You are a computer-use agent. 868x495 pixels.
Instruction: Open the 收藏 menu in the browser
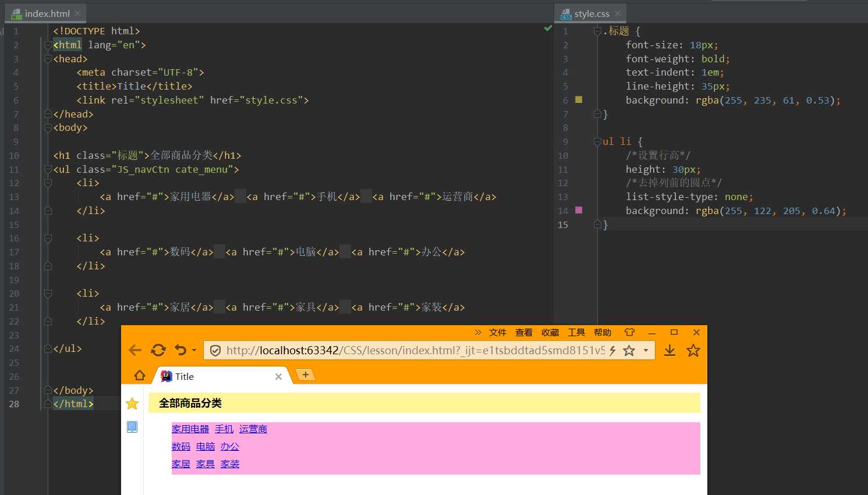pos(550,333)
